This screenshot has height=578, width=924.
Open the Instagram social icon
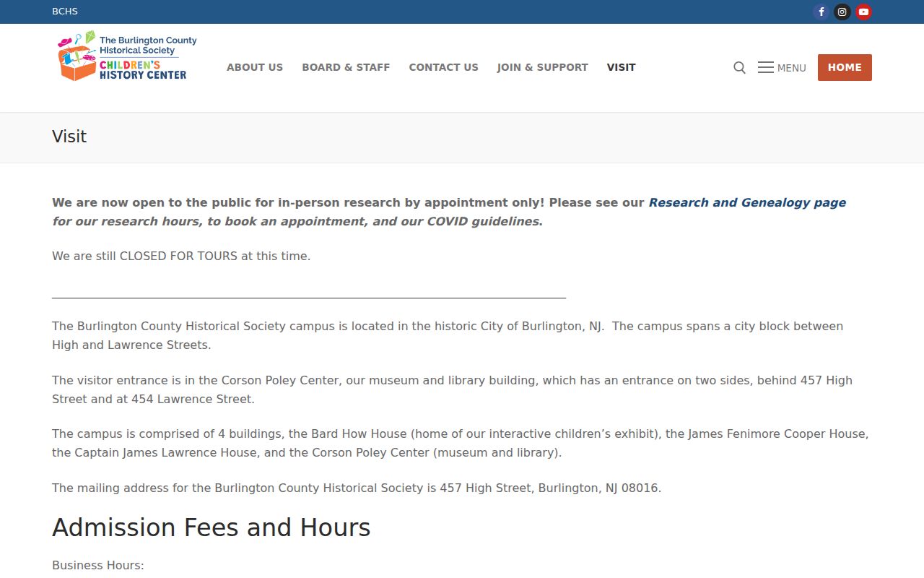(842, 12)
